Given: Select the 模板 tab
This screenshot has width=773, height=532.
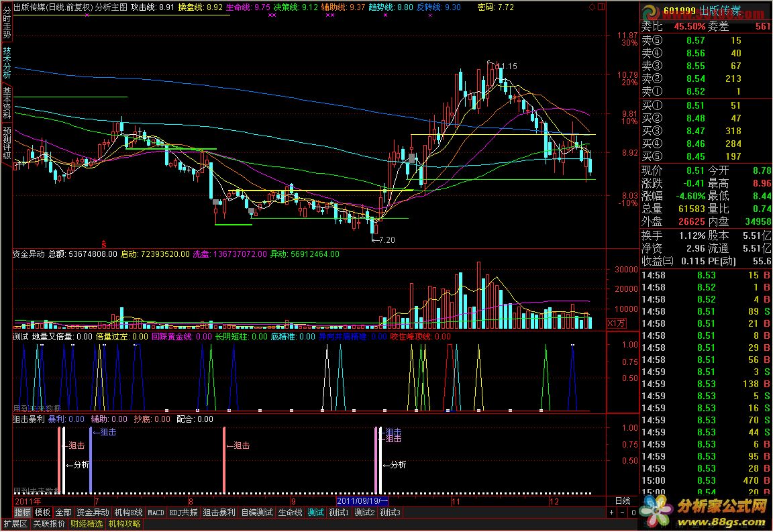Looking at the screenshot, I should [42, 513].
